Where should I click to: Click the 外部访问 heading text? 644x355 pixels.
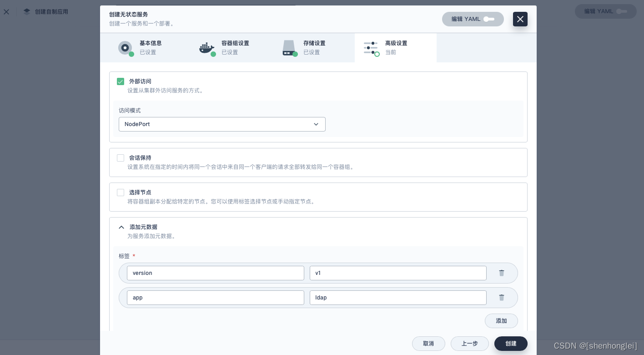(140, 81)
